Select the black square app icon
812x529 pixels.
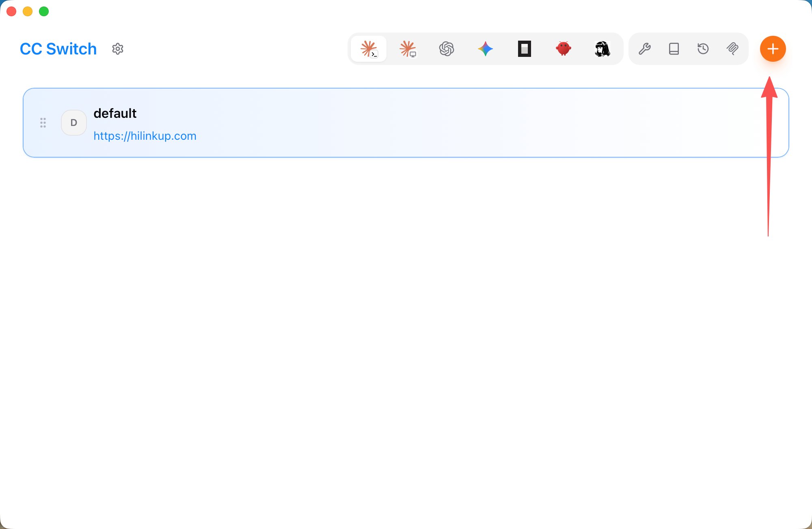point(525,49)
